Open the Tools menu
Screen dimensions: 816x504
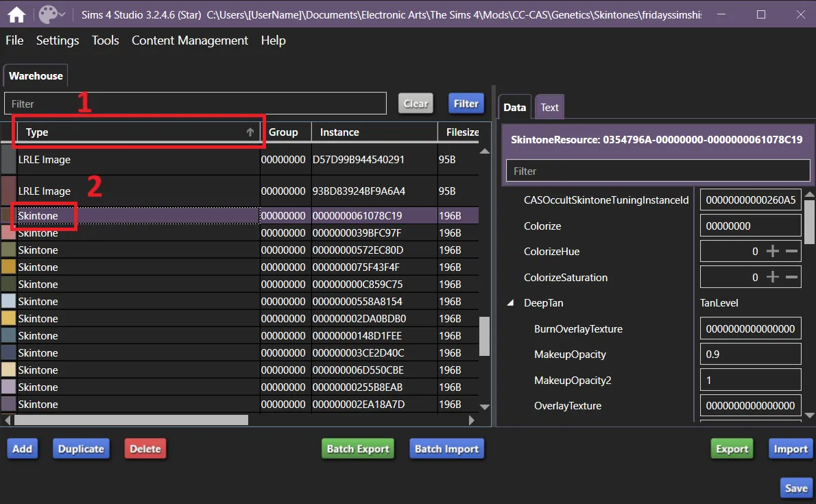coord(106,40)
